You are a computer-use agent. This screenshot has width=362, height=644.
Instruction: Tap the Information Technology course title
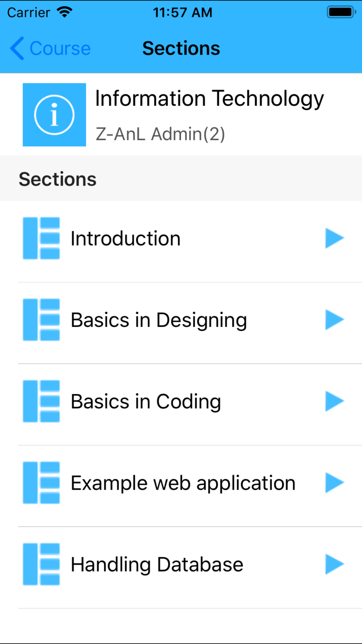tap(209, 99)
